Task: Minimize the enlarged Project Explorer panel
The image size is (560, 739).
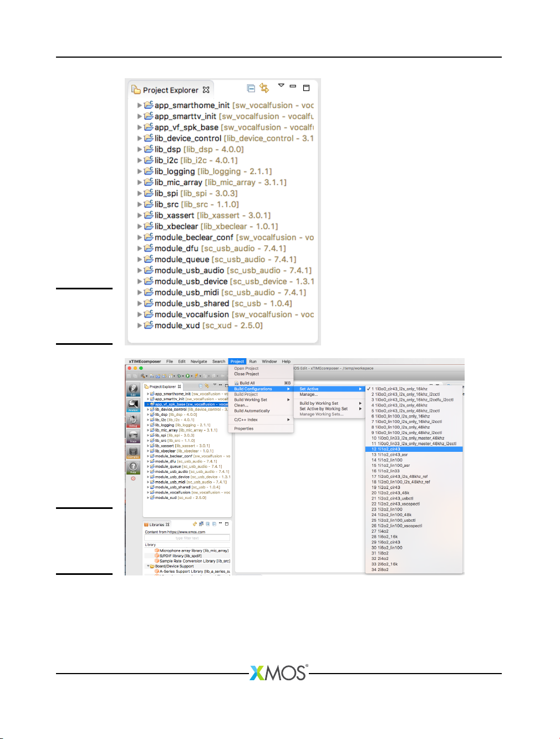Action: [x=293, y=86]
